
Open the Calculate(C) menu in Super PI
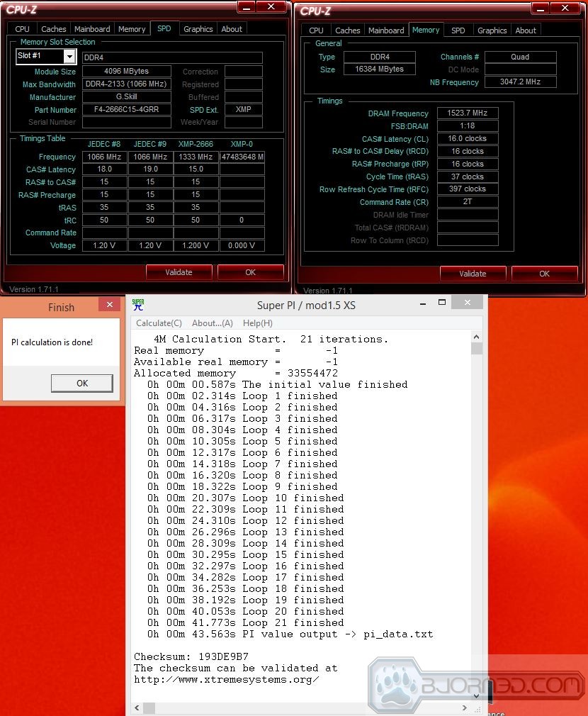(159, 323)
